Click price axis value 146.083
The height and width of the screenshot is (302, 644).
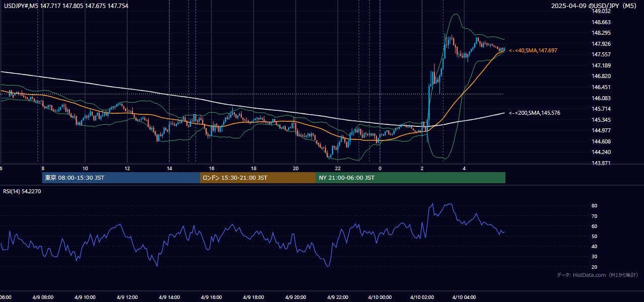[x=601, y=98]
